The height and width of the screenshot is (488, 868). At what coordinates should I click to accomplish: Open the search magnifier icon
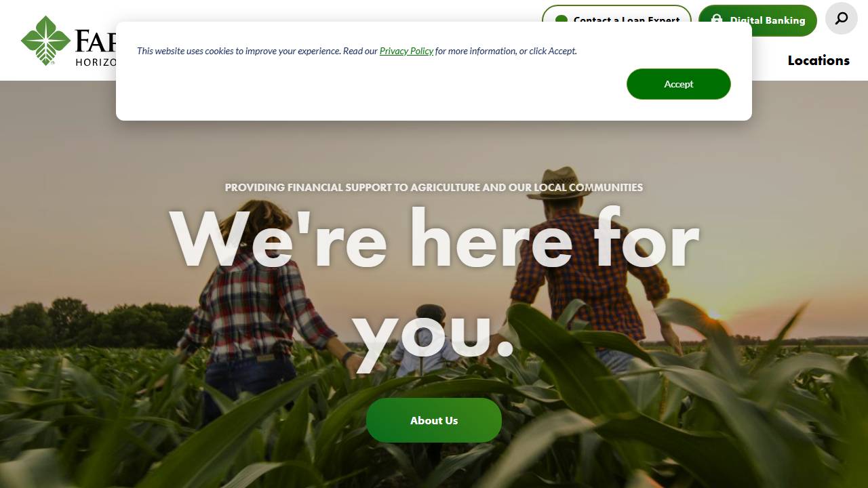(842, 18)
